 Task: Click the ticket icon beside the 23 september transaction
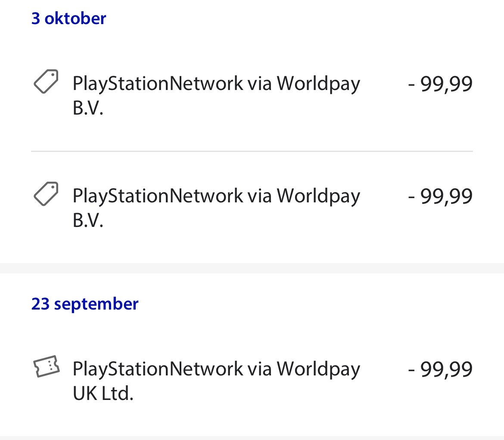[x=46, y=366]
